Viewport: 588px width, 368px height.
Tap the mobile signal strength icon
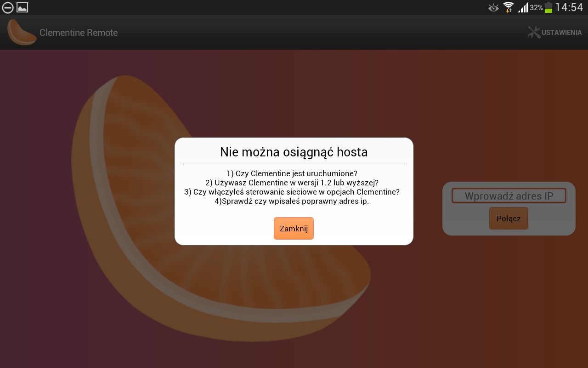(x=523, y=7)
